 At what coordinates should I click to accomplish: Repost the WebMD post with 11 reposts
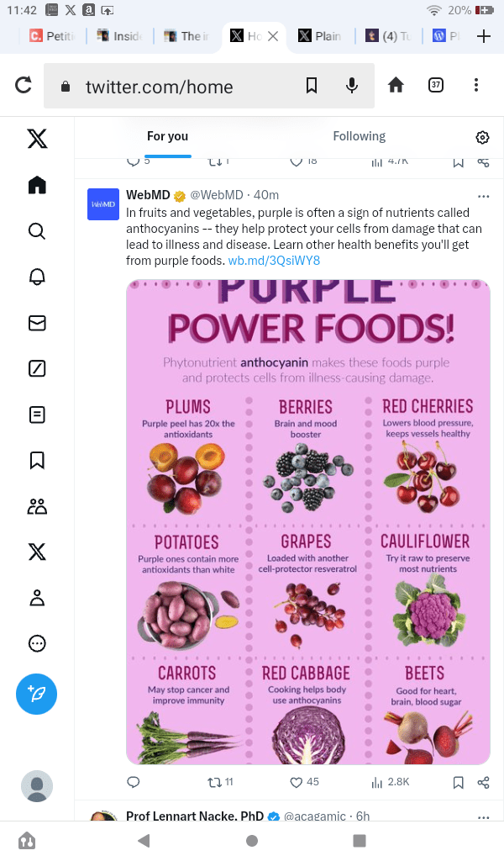click(214, 782)
